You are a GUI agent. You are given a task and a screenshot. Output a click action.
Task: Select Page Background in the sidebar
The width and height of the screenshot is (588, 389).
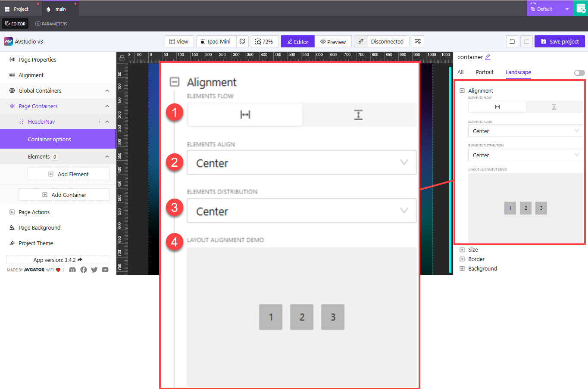coord(39,227)
